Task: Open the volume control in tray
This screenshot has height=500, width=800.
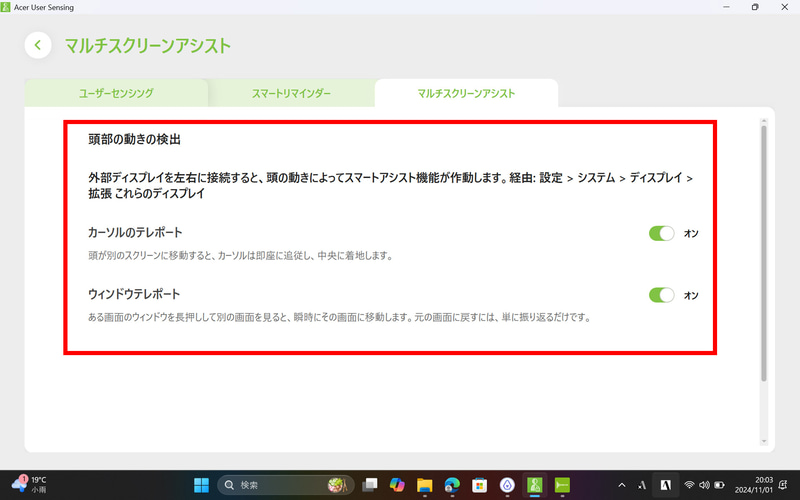Action: click(x=704, y=485)
